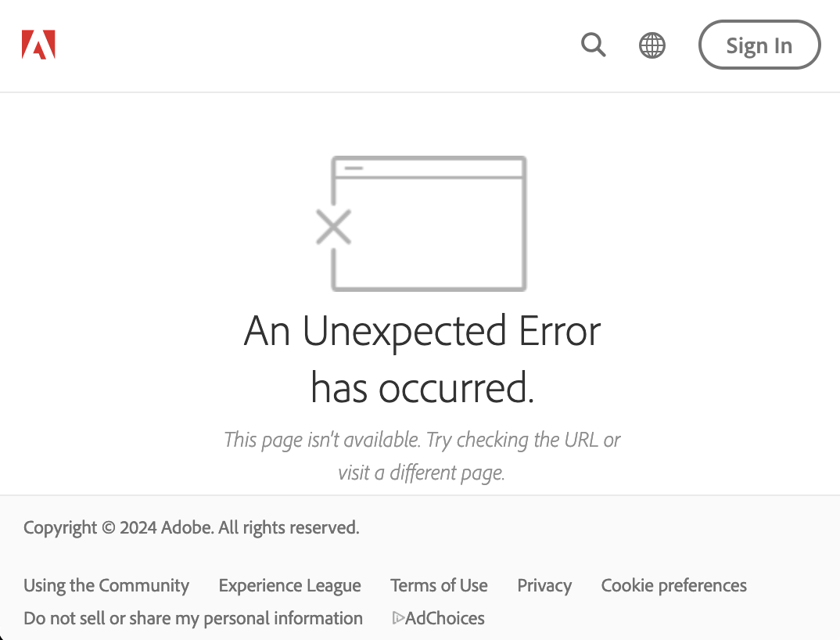Open Cookie preferences

(673, 585)
